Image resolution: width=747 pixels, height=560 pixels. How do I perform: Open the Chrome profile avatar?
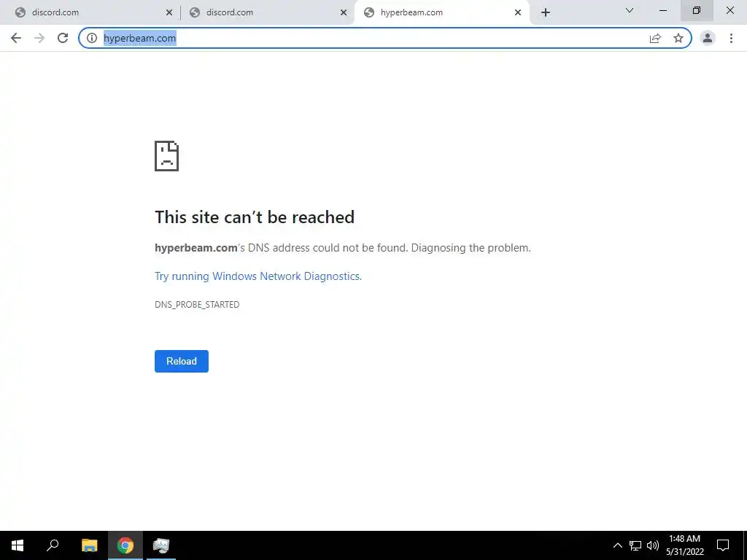[x=708, y=38]
